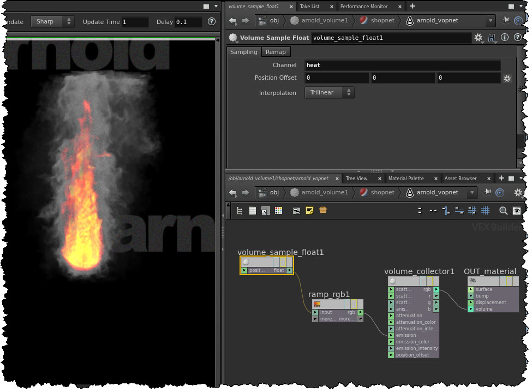Switch to the Remap tab
The height and width of the screenshot is (392, 532).
pos(276,52)
